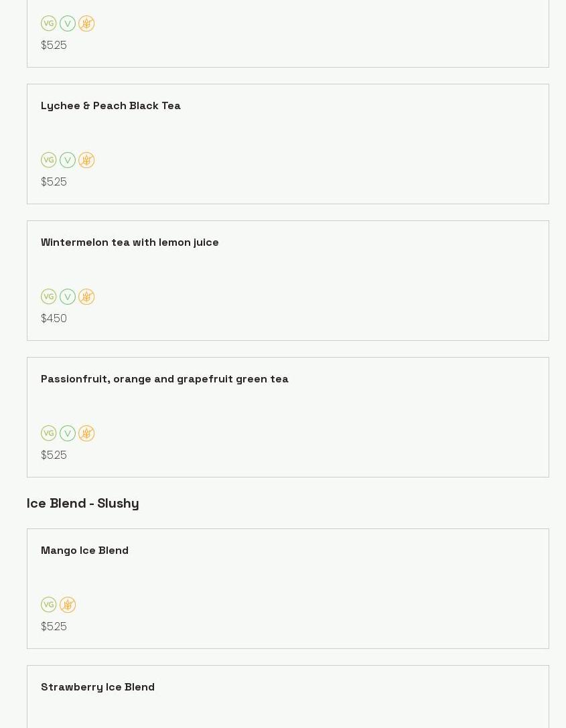Click the gluten-free wheat icon under Lychee & Peach Black Tea
The height and width of the screenshot is (728, 566).
(86, 160)
